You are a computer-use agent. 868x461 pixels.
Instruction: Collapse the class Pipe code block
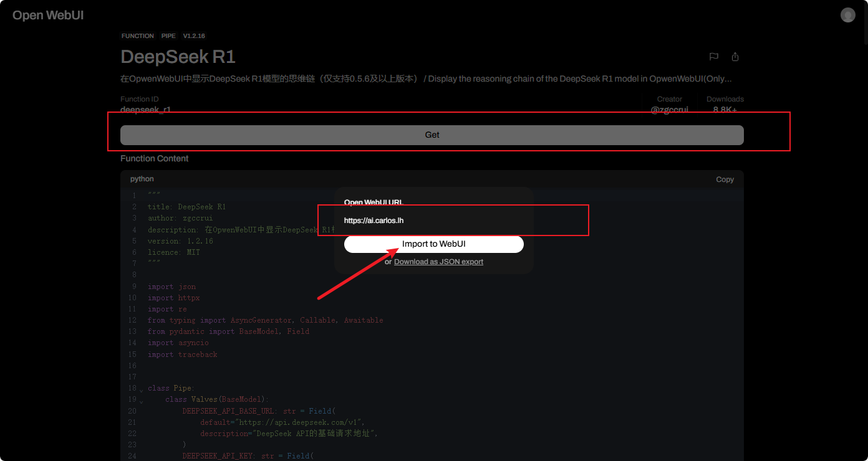coord(142,391)
